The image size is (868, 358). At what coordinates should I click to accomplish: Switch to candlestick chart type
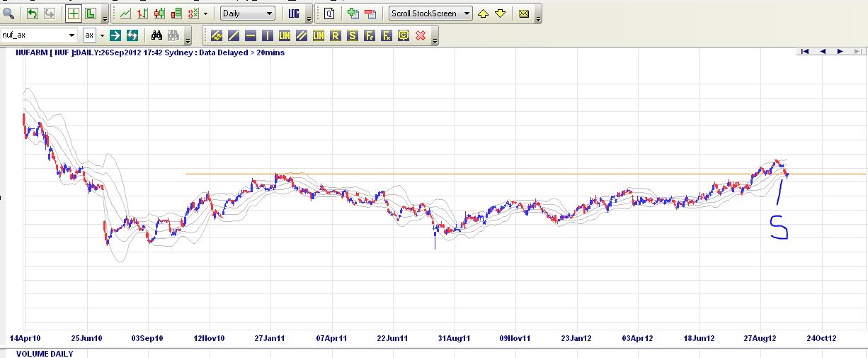(x=159, y=13)
